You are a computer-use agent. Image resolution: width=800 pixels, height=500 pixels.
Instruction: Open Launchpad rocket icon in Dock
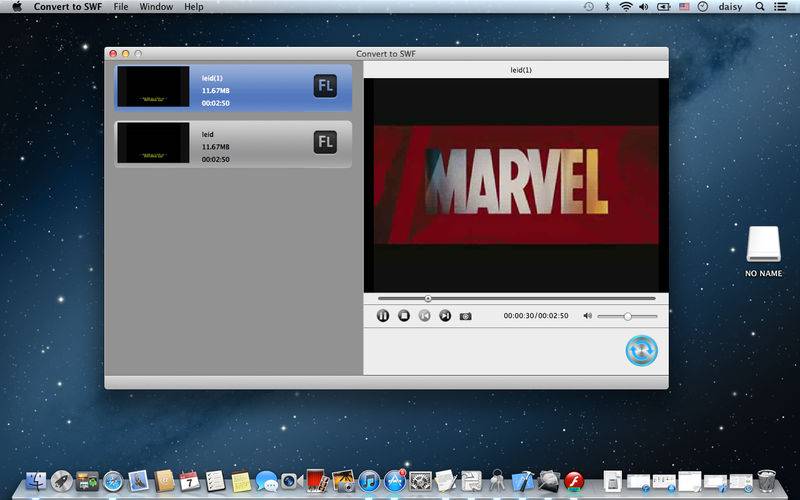(62, 481)
